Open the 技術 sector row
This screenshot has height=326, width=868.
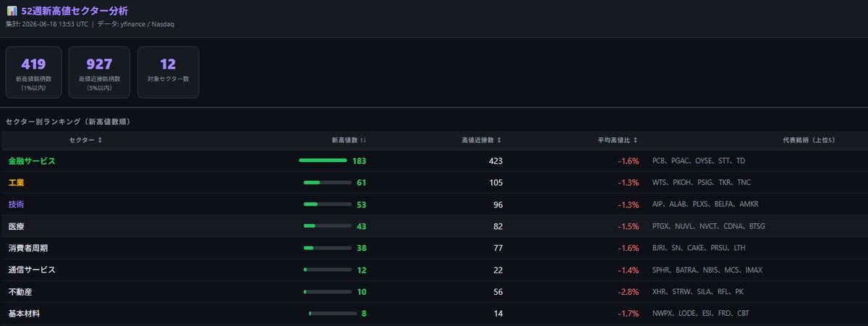[x=434, y=205]
